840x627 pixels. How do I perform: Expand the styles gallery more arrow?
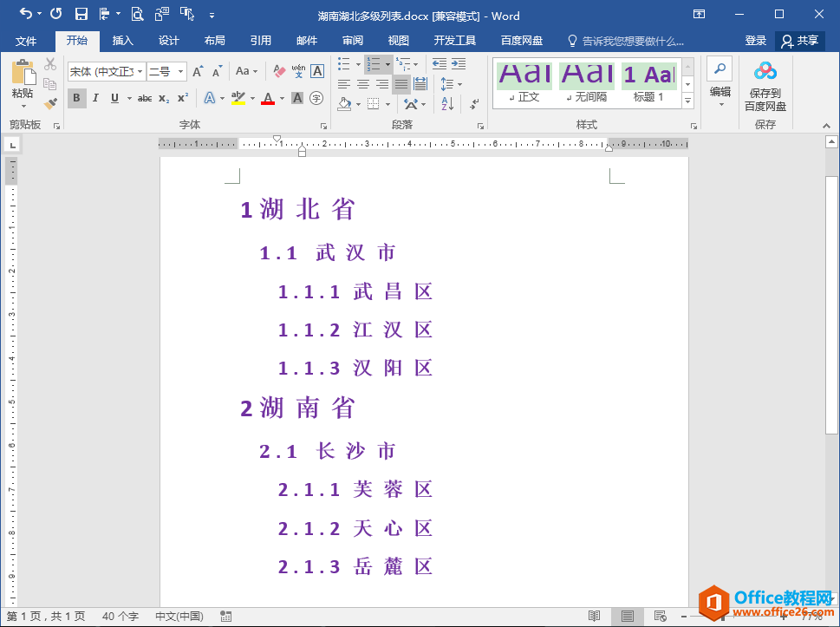point(687,101)
